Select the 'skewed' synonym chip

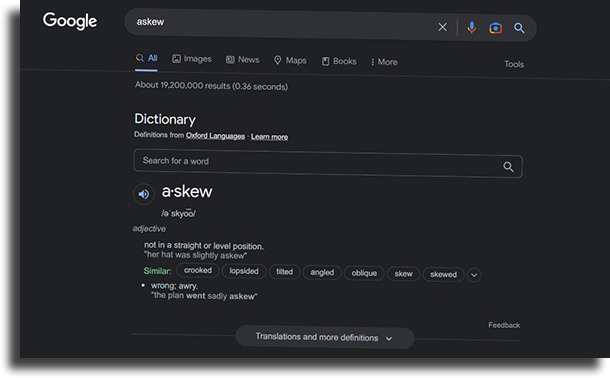[443, 275]
